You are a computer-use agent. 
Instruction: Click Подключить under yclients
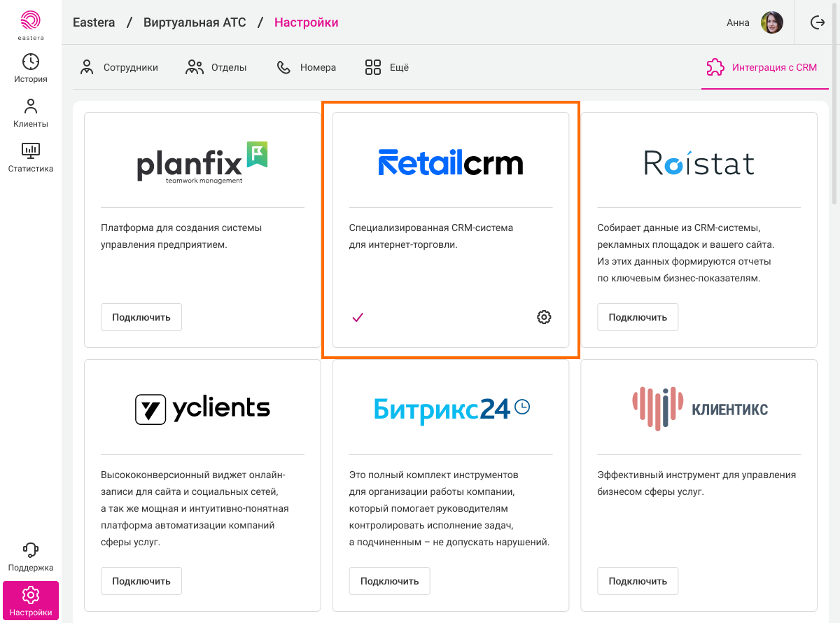[141, 581]
